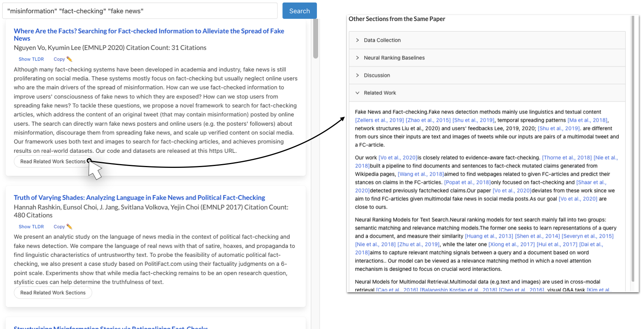Click the Copy pencil icon on second paper
644x329 pixels.
coord(69,226)
